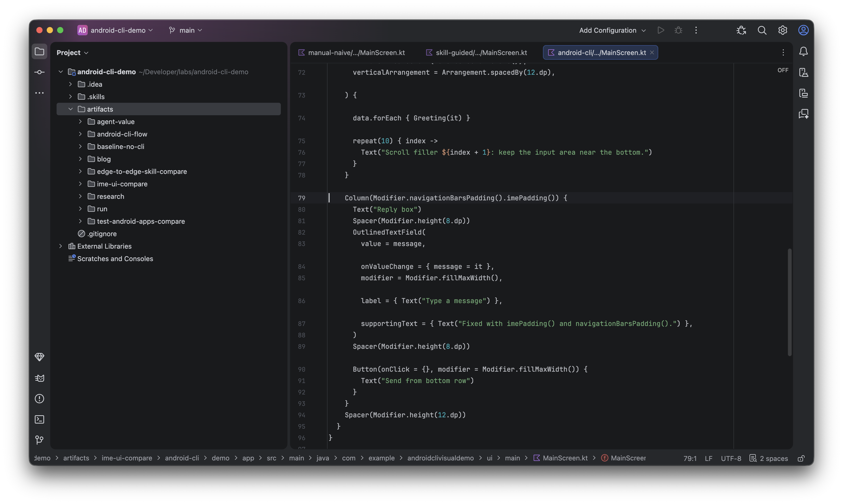
Task: Open the AI chat sparkle tool window
Action: 803,114
